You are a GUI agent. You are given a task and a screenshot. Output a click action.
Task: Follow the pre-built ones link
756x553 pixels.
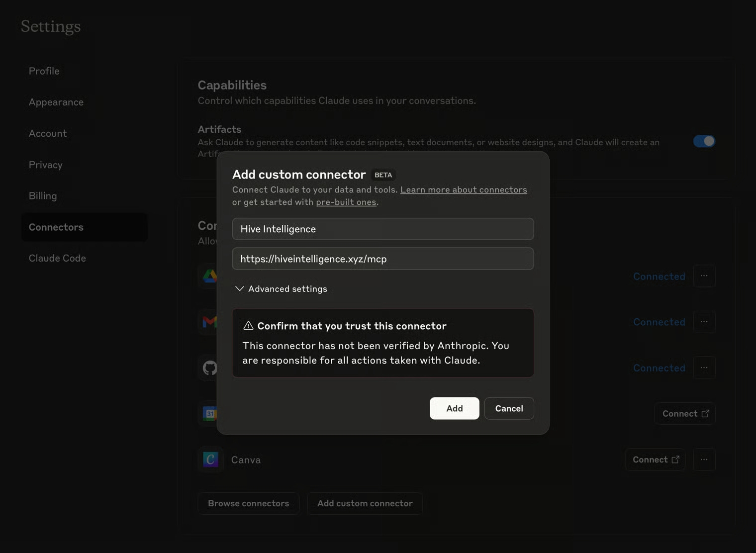pos(346,202)
